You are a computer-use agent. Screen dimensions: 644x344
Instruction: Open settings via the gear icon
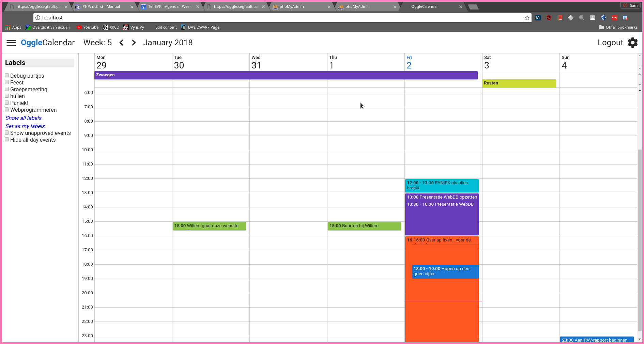coord(633,43)
